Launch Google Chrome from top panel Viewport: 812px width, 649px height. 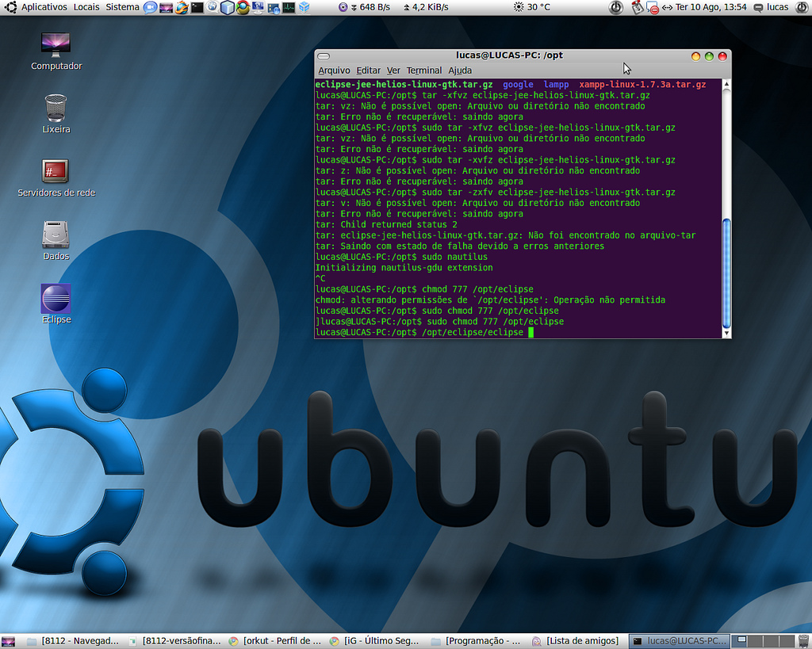243,7
